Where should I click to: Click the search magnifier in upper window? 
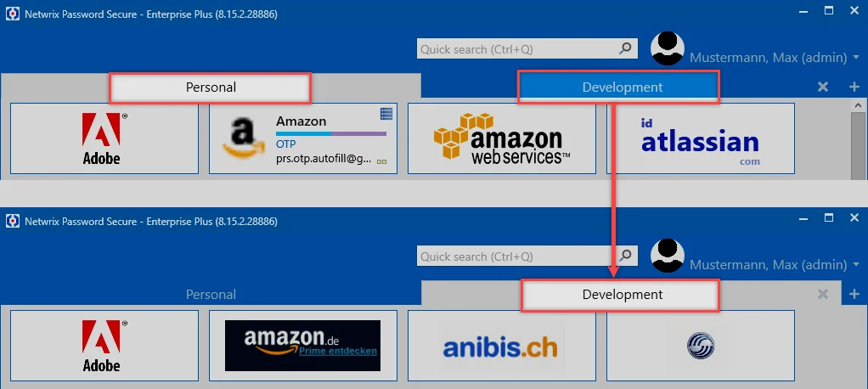(625, 48)
